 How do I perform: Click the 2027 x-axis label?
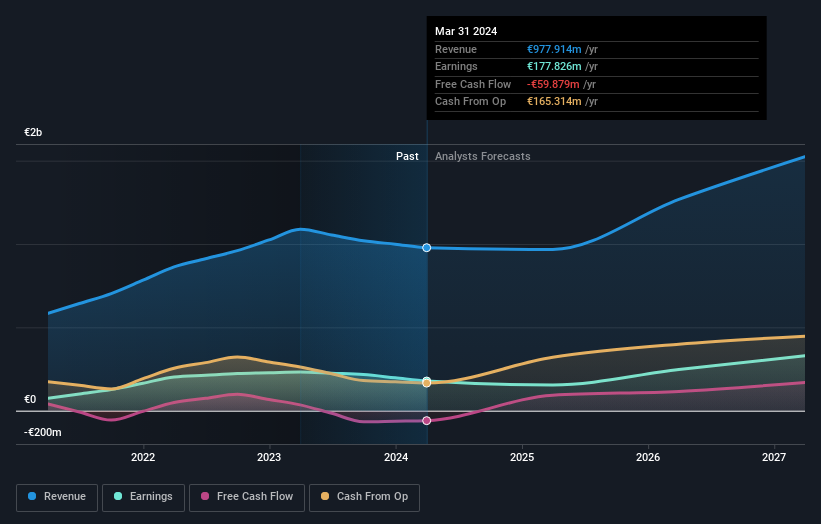(774, 457)
